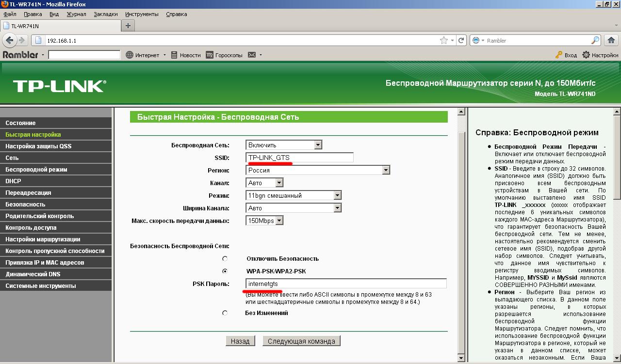This screenshot has height=364, width=621.
Task: Open Динамический DNS in sidebar
Action: coord(56,274)
